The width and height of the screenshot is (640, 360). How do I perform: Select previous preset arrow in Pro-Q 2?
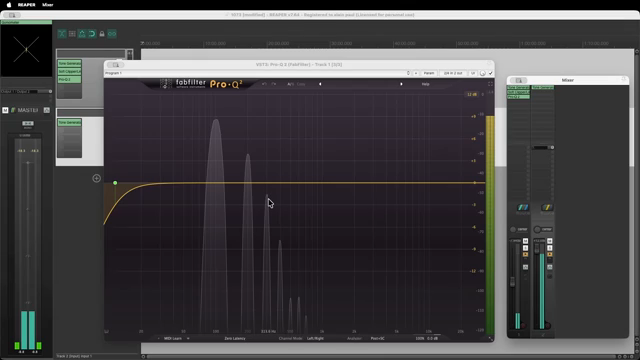pyautogui.click(x=320, y=84)
